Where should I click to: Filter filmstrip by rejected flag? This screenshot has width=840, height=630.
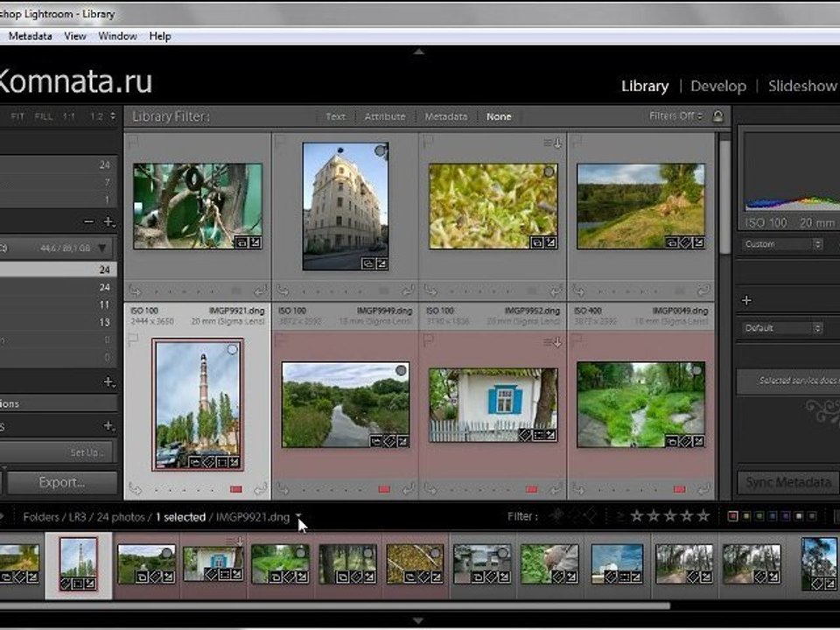click(x=591, y=516)
